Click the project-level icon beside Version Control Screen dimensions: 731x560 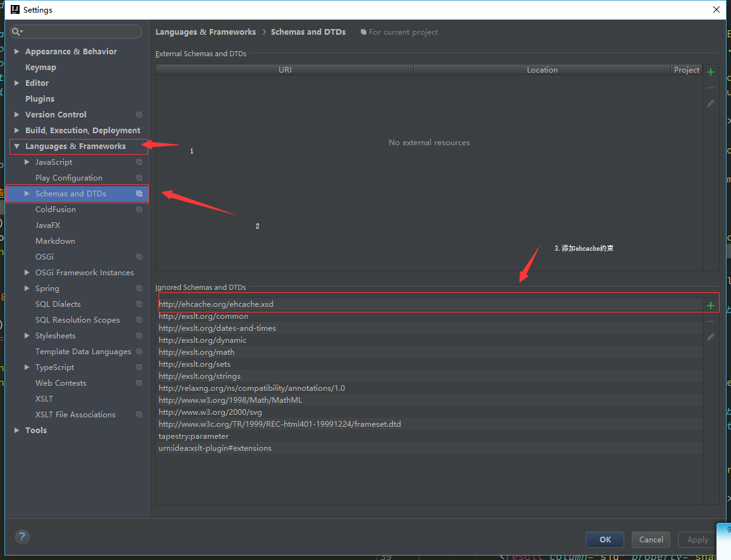tap(139, 115)
